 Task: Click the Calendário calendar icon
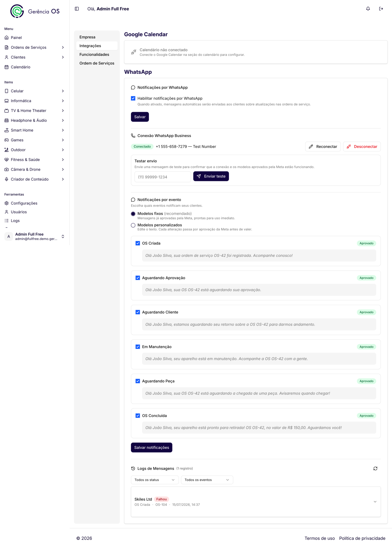point(7,67)
